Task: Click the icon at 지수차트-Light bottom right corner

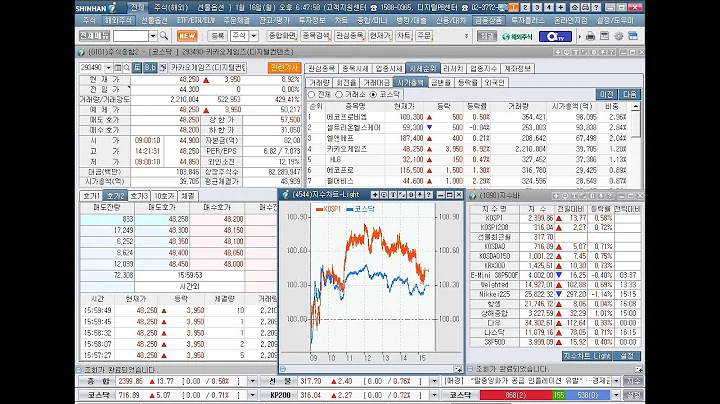Action: [458, 369]
